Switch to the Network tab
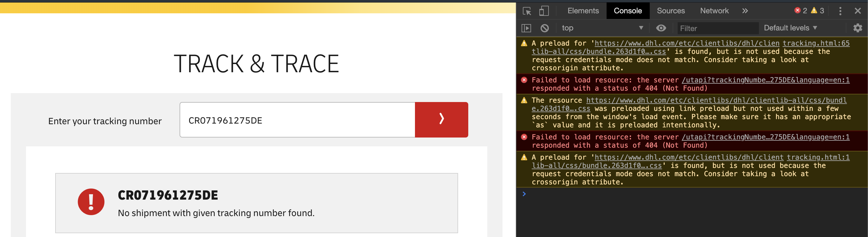 click(714, 11)
